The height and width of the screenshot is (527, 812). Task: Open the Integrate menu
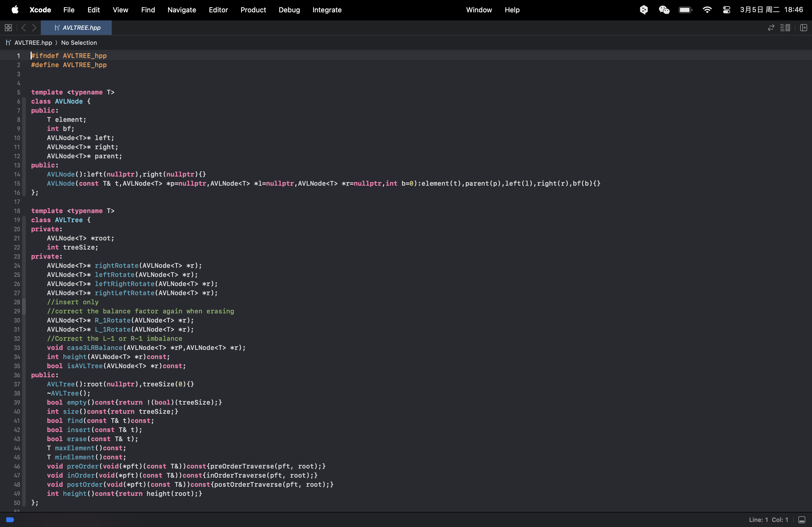pyautogui.click(x=327, y=10)
